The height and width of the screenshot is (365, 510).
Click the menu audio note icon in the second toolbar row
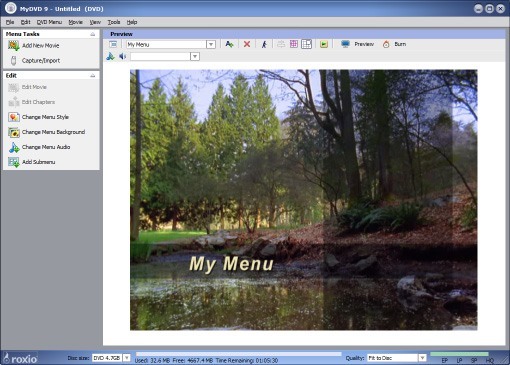[x=110, y=56]
